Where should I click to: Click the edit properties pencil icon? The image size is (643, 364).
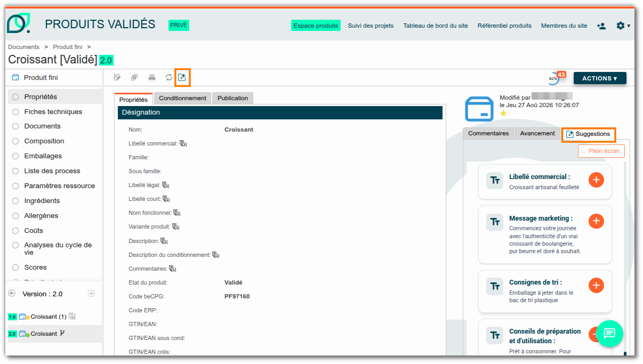click(x=117, y=78)
